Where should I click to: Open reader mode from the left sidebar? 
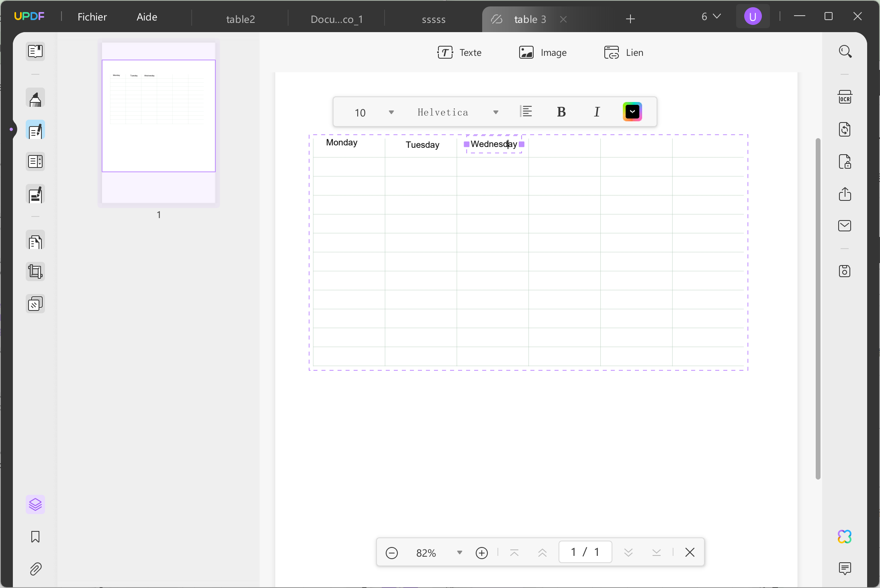coord(35,51)
